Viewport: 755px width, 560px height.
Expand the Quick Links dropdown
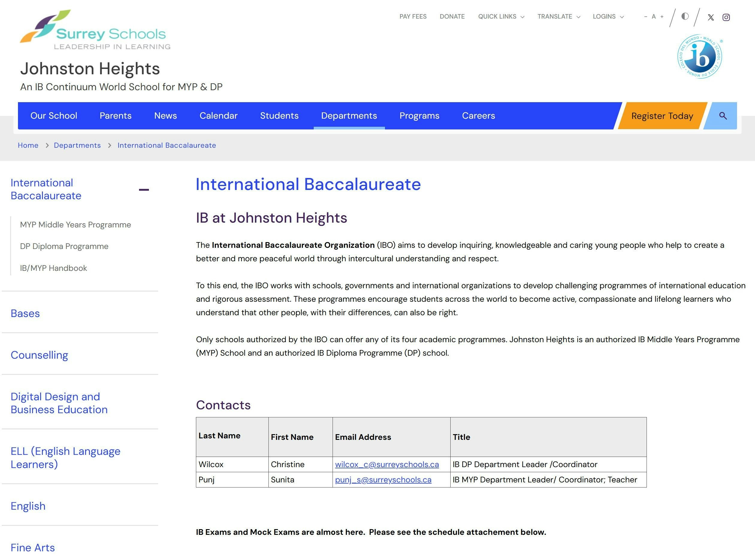click(x=501, y=16)
